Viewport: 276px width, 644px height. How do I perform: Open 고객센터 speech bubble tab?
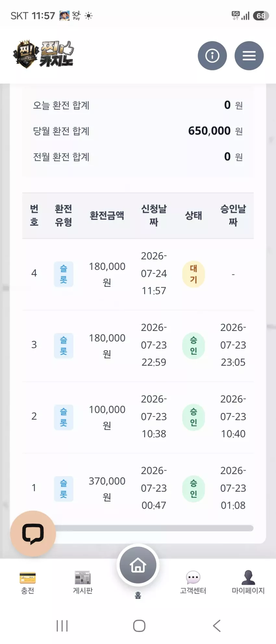193,583
